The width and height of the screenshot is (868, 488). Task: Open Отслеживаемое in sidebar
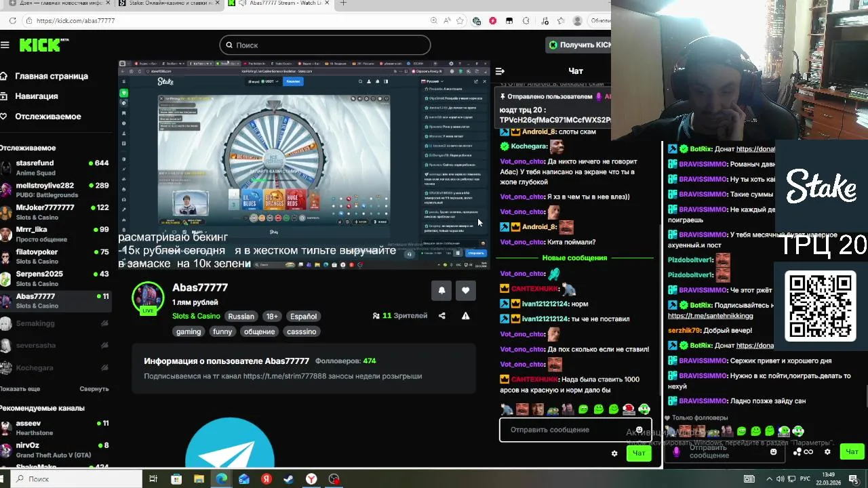(x=41, y=117)
